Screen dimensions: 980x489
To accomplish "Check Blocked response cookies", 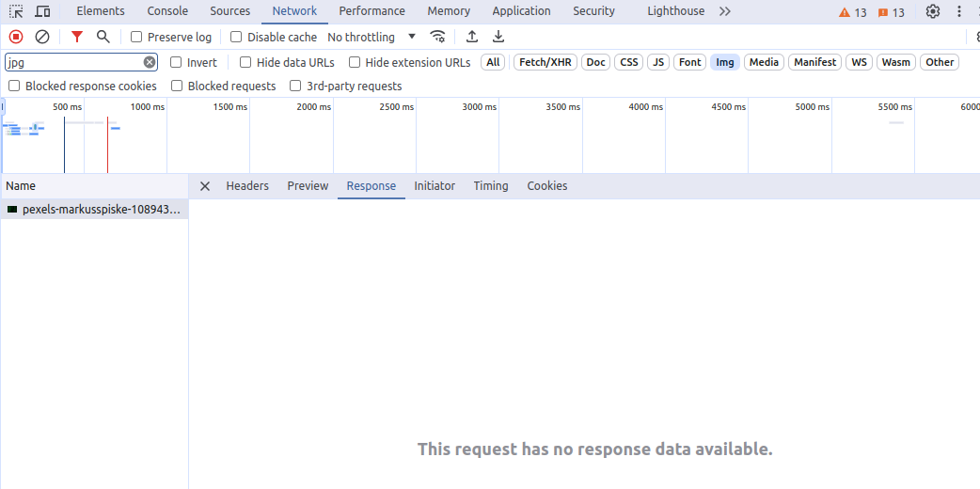I will (14, 86).
